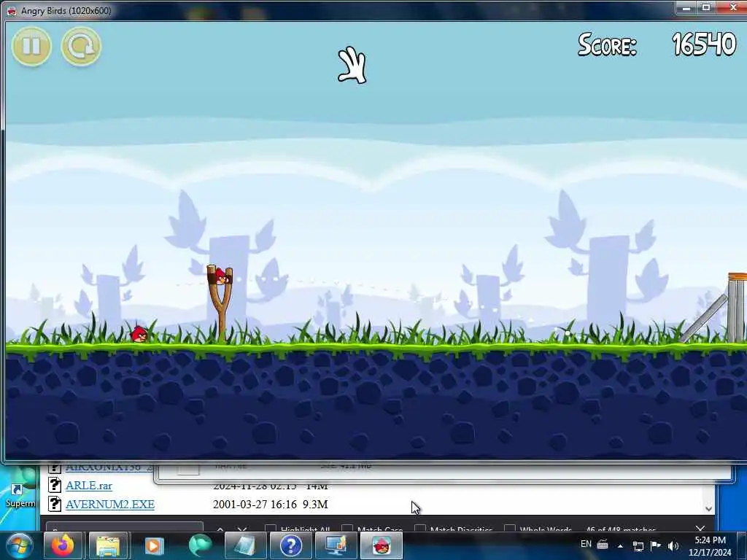Toggle the Highlight All checkbox in find bar
This screenshot has width=747, height=560.
(271, 529)
